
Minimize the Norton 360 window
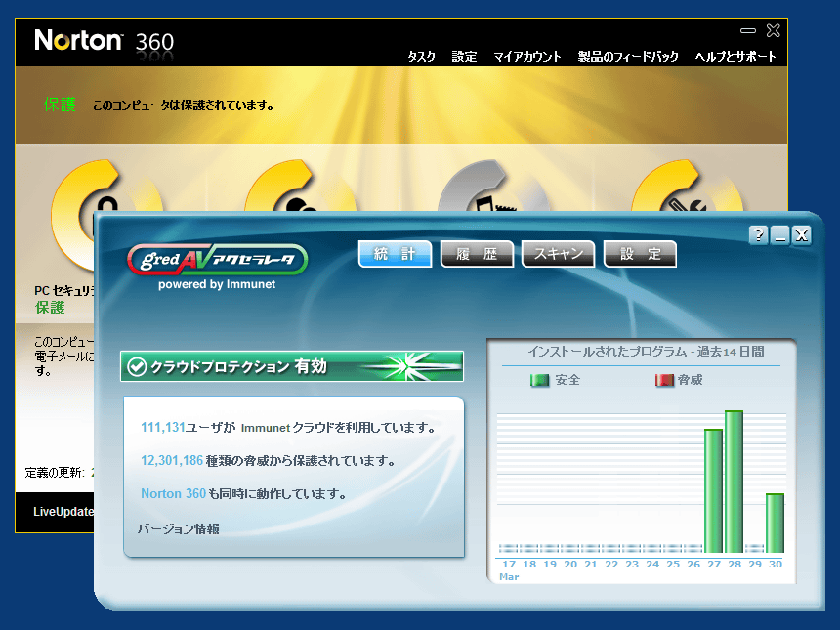point(748,30)
